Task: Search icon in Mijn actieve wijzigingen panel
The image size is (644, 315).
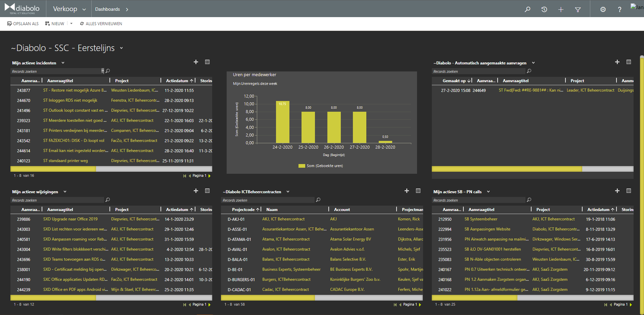Action: tap(108, 200)
